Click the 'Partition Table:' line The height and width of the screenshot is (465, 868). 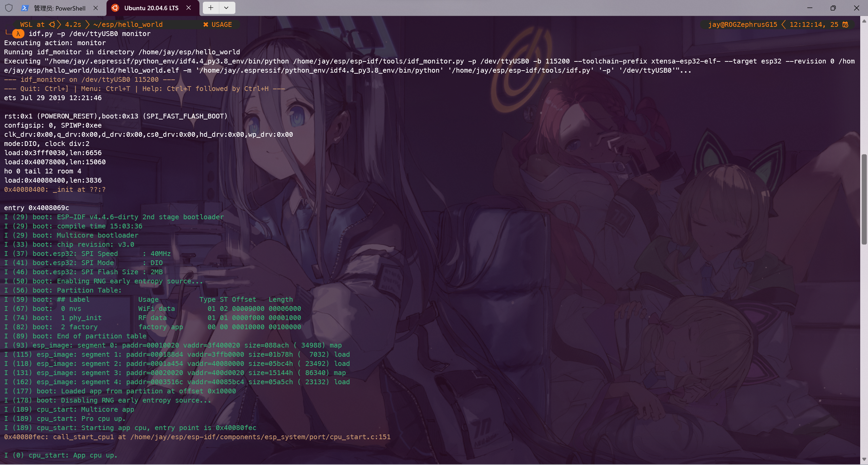[x=63, y=290]
